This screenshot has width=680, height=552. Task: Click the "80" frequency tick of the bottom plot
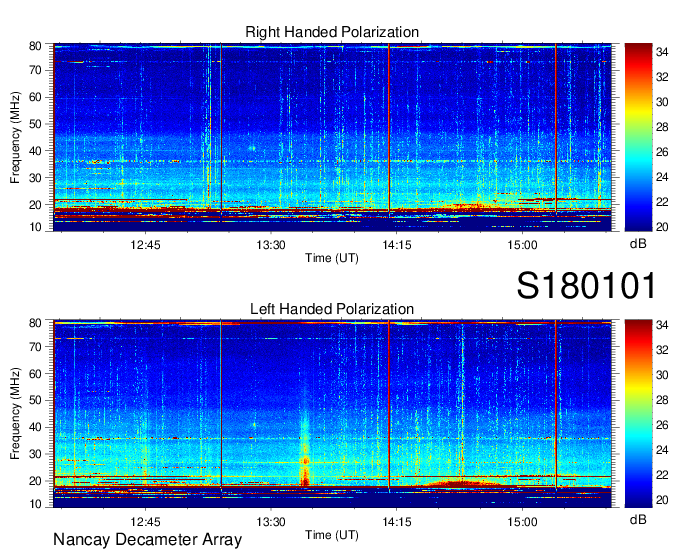click(35, 323)
